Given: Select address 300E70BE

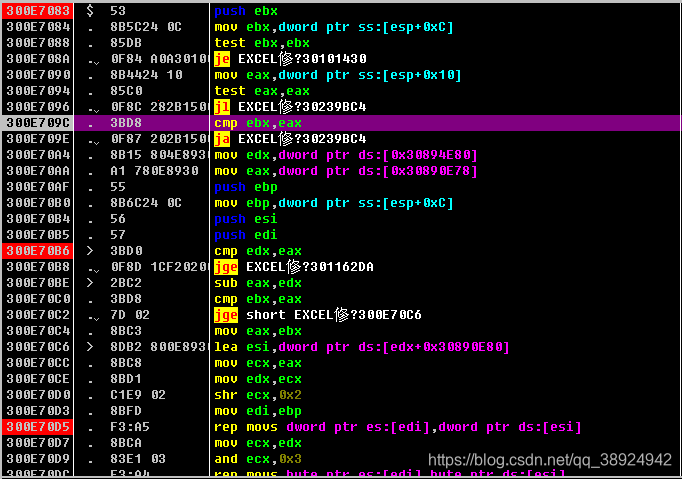Looking at the screenshot, I should click(x=38, y=283).
